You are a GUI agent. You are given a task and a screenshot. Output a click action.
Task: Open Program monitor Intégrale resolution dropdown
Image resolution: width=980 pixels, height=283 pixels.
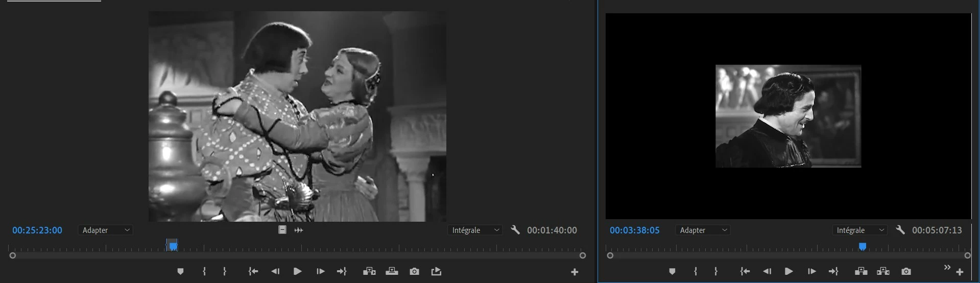click(x=859, y=230)
